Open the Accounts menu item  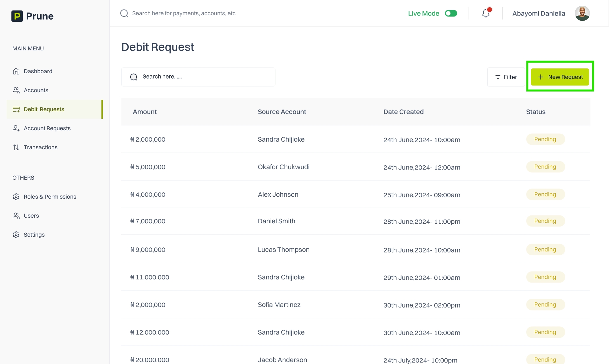(x=36, y=90)
